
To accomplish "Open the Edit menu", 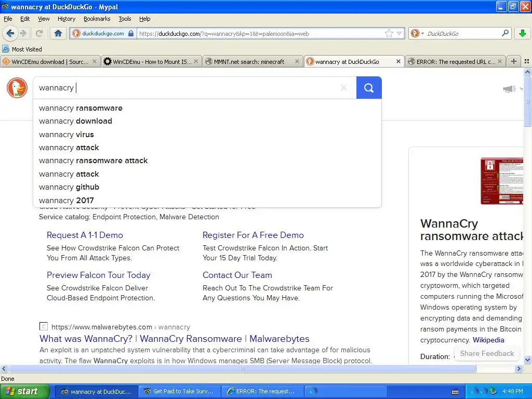I will 25,19.
